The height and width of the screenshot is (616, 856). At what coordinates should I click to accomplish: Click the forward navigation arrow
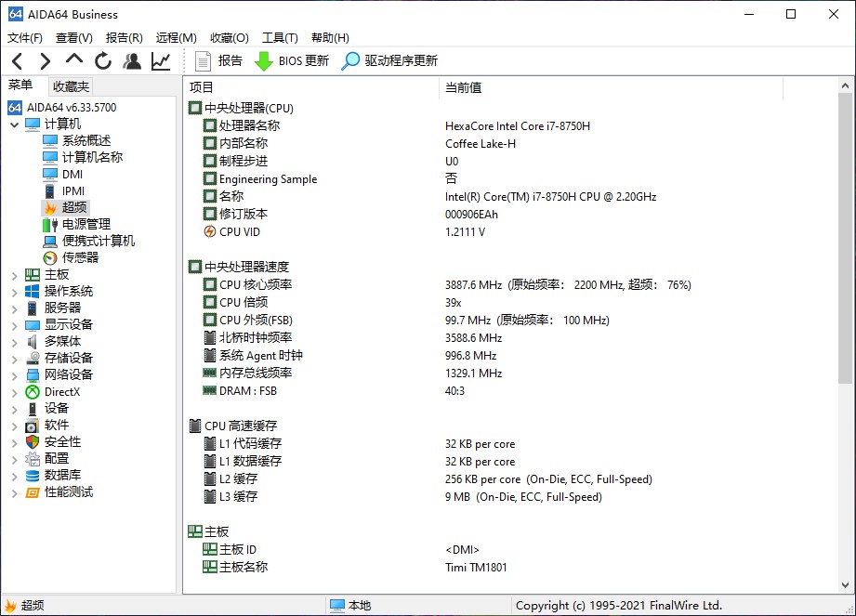point(45,61)
